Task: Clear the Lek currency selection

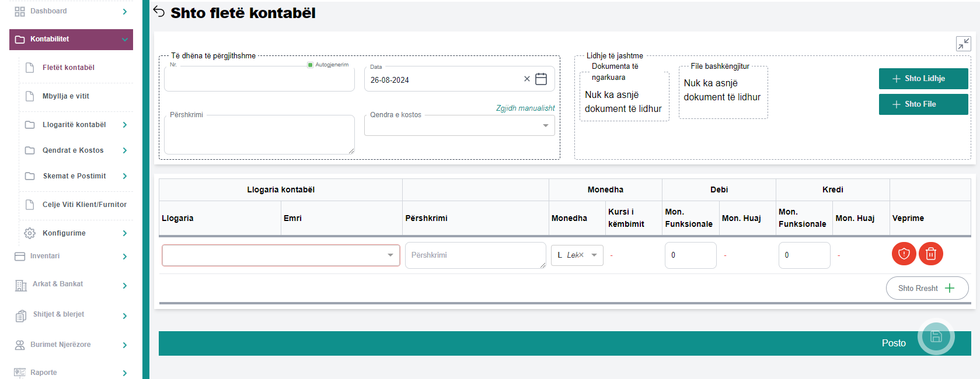Action: [x=581, y=255]
